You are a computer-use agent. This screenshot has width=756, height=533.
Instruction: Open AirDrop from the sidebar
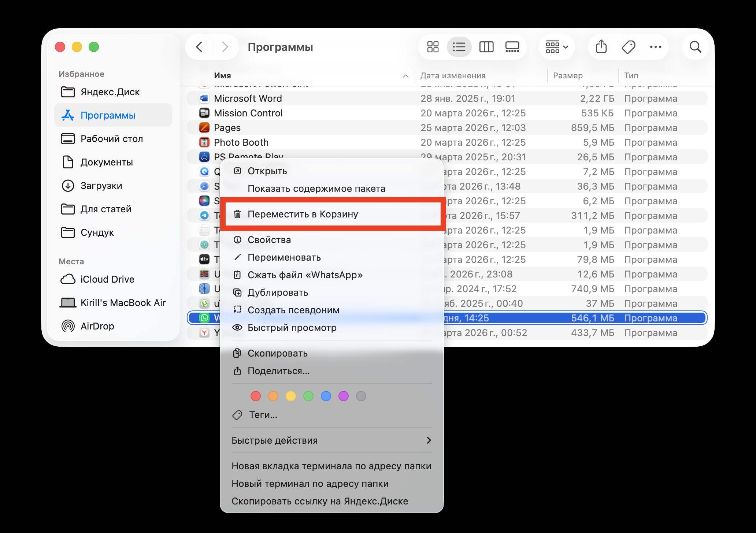(x=95, y=326)
